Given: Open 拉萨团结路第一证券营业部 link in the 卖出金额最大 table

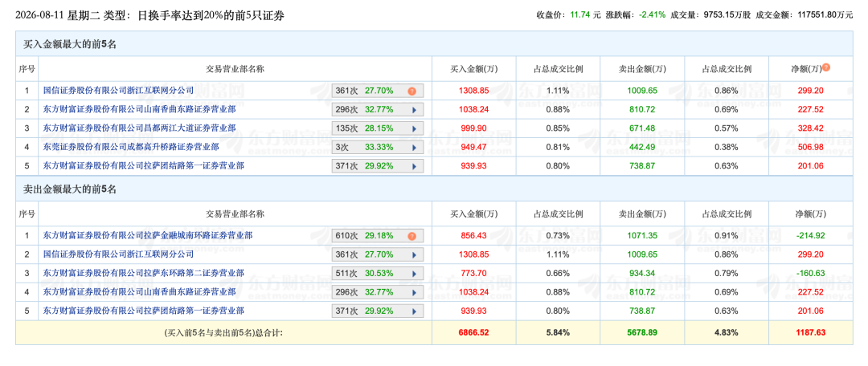Looking at the screenshot, I should pyautogui.click(x=143, y=311).
